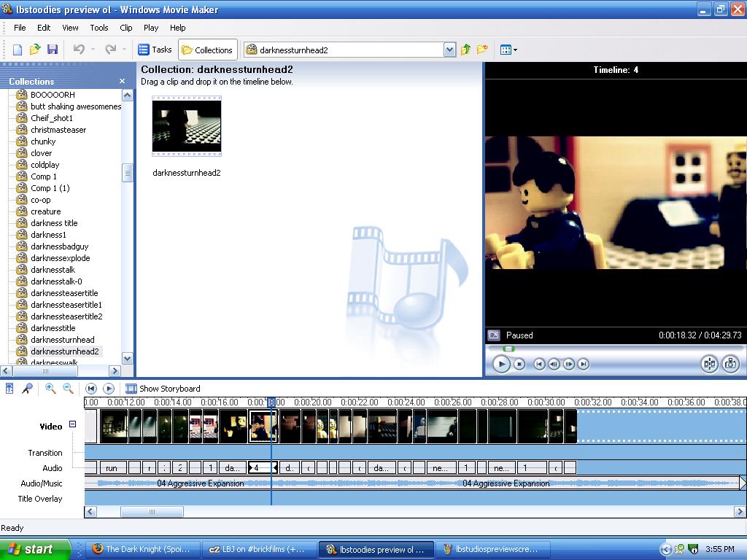Step to the next frame in preview

tap(570, 364)
